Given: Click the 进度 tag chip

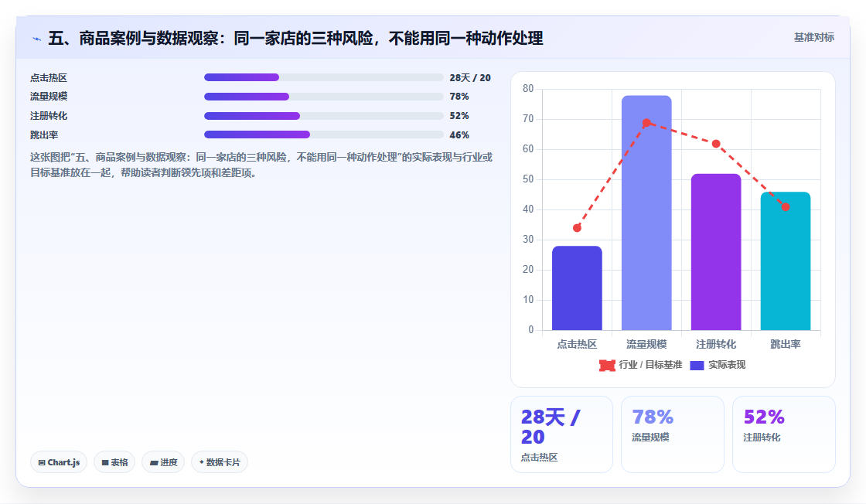Looking at the screenshot, I should click(x=163, y=462).
